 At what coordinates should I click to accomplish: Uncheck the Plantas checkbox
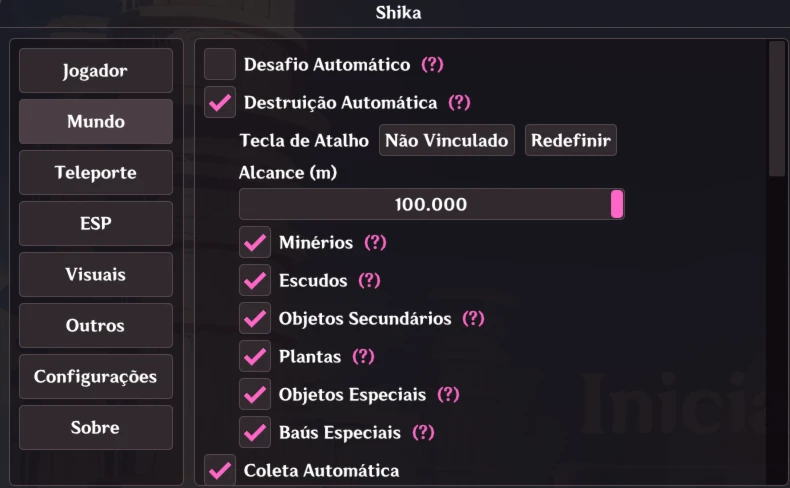[x=255, y=356]
